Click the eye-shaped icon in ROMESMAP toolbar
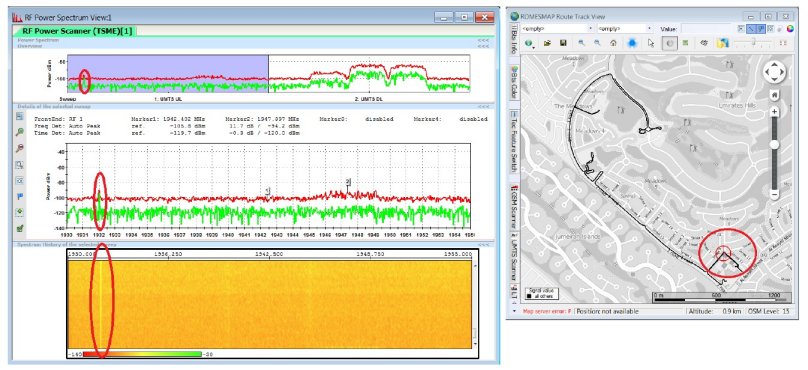 tap(703, 43)
